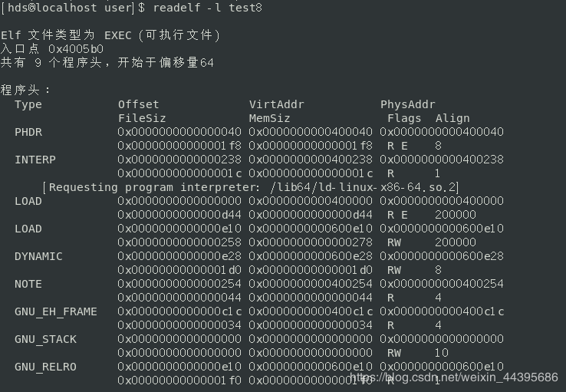Image resolution: width=566 pixels, height=392 pixels.
Task: Click the hds@localhost user shell prompt
Action: [x=67, y=8]
